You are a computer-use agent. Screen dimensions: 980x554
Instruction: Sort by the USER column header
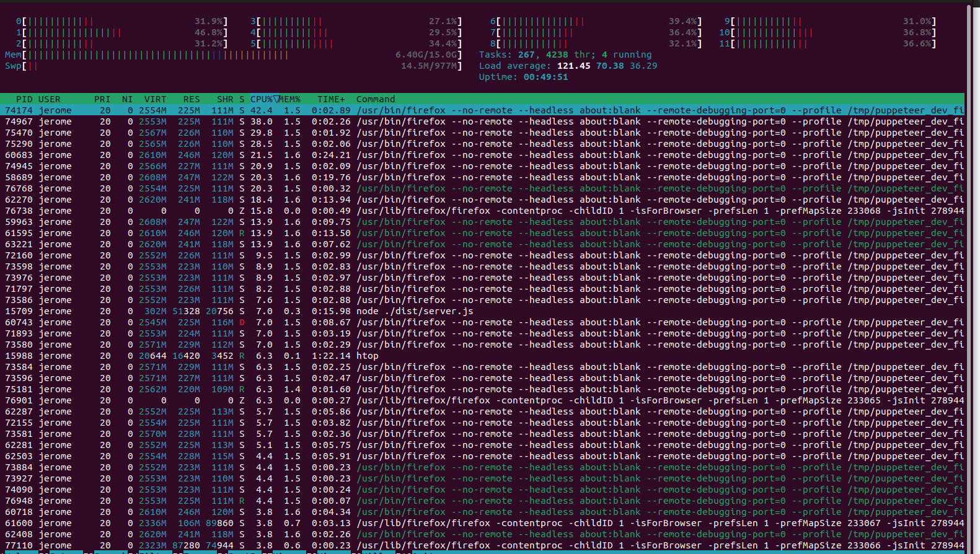50,99
